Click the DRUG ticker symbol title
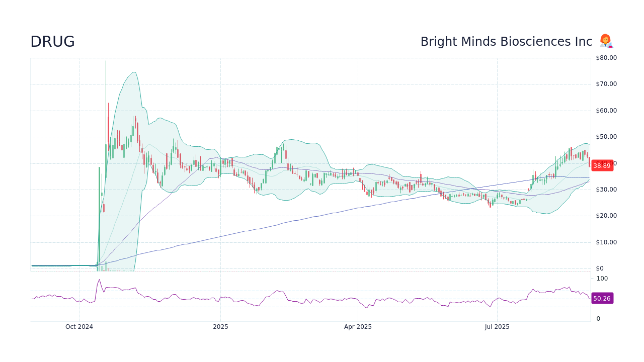Screen dimensions: 644x362 click(x=52, y=42)
